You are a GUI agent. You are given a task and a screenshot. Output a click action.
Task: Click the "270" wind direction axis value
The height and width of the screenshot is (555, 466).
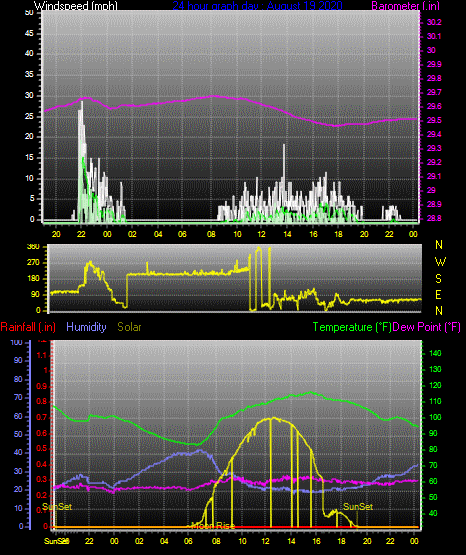point(34,263)
